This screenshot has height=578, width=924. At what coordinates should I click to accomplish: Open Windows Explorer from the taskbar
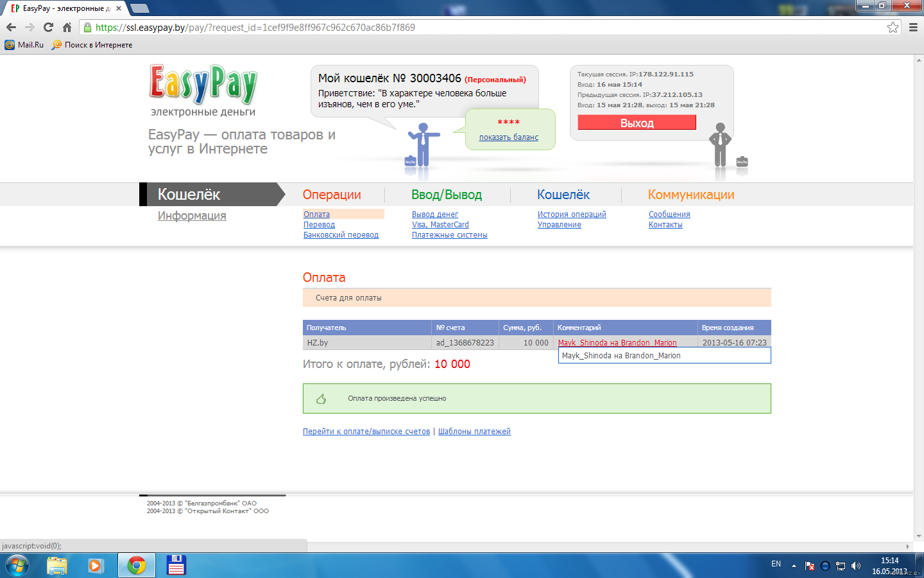pyautogui.click(x=57, y=565)
